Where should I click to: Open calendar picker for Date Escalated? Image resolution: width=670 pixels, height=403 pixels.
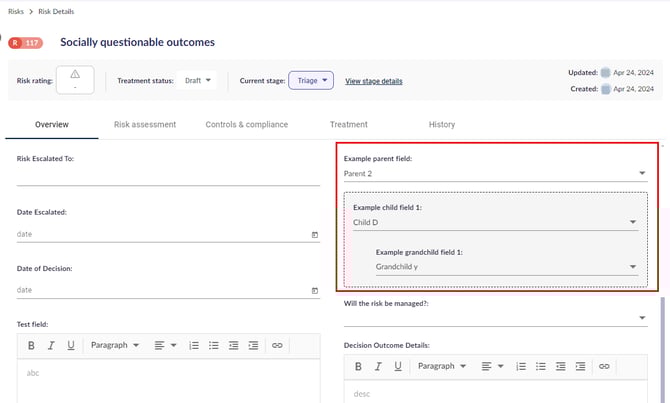tap(314, 235)
